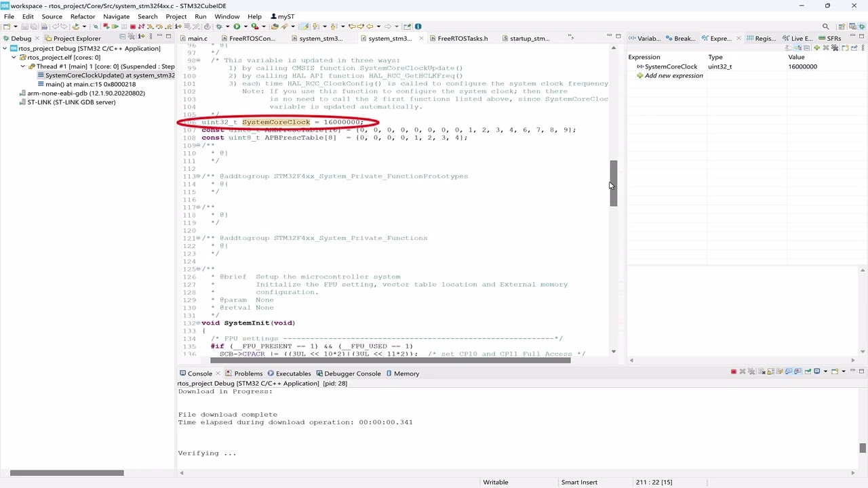
Task: Open the Refactor menu
Action: [x=83, y=16]
